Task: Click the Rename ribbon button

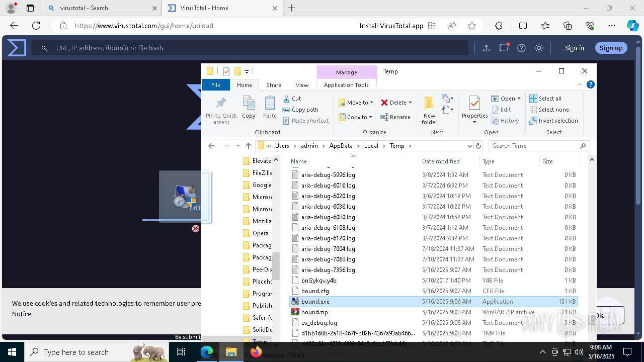Action: pos(395,117)
